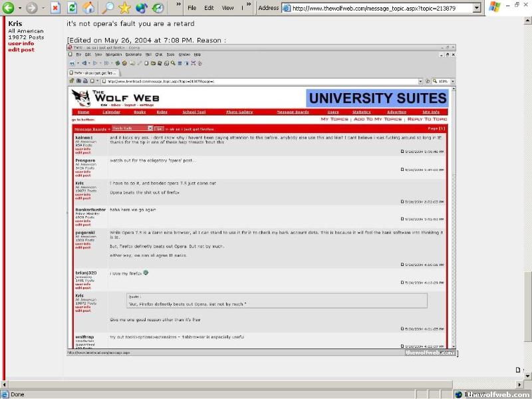This screenshot has height=399, width=532.
Task: Open the History toolbar icon
Action: (x=158, y=8)
